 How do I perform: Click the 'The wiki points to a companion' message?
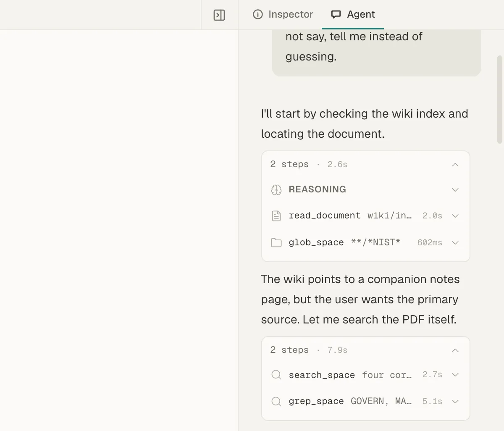click(x=360, y=300)
